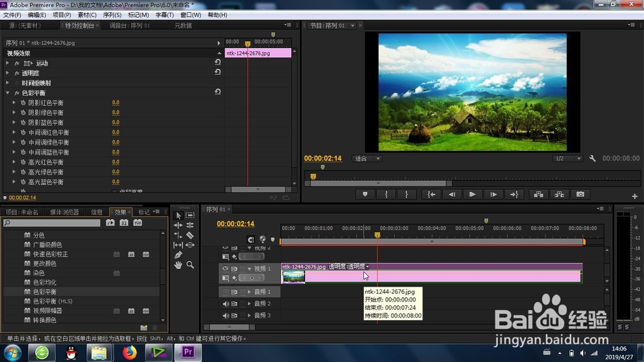Expand the 运动 effect properties
The height and width of the screenshot is (362, 644).
pyautogui.click(x=7, y=63)
